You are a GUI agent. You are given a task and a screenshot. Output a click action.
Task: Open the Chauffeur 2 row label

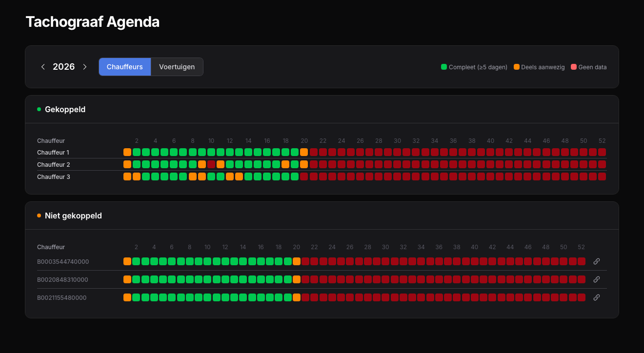[x=54, y=165]
